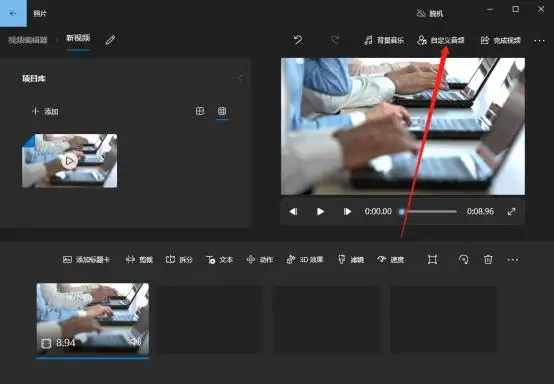Open the top-right more options ellipsis
Screen dimensions: 554x385
click(x=539, y=41)
